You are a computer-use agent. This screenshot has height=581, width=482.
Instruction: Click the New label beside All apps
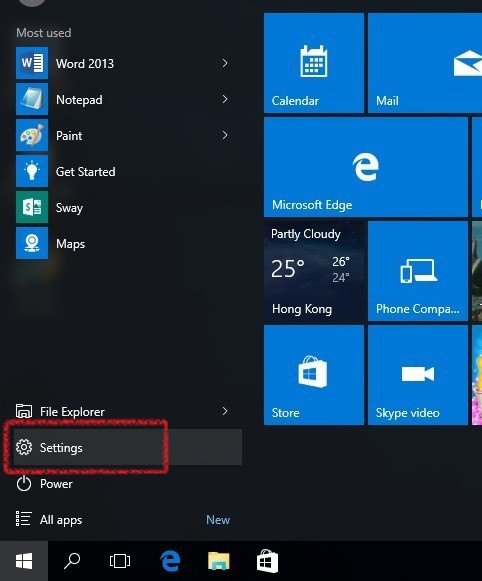218,520
